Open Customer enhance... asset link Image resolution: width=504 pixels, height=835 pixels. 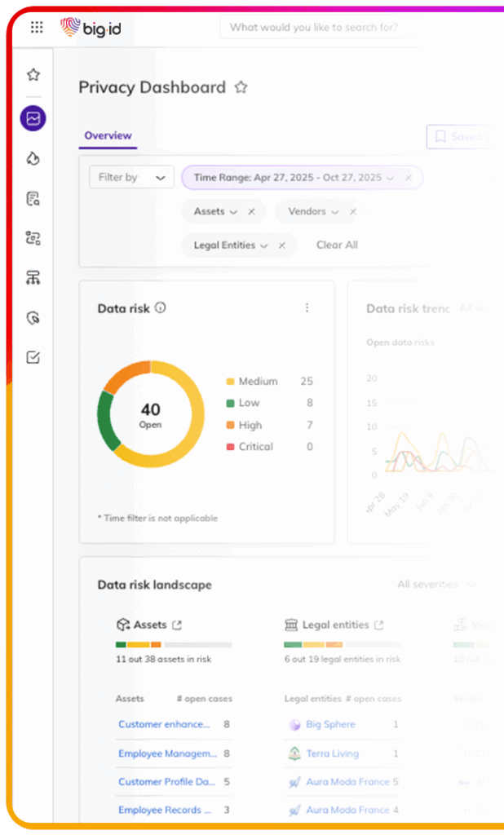click(x=164, y=724)
